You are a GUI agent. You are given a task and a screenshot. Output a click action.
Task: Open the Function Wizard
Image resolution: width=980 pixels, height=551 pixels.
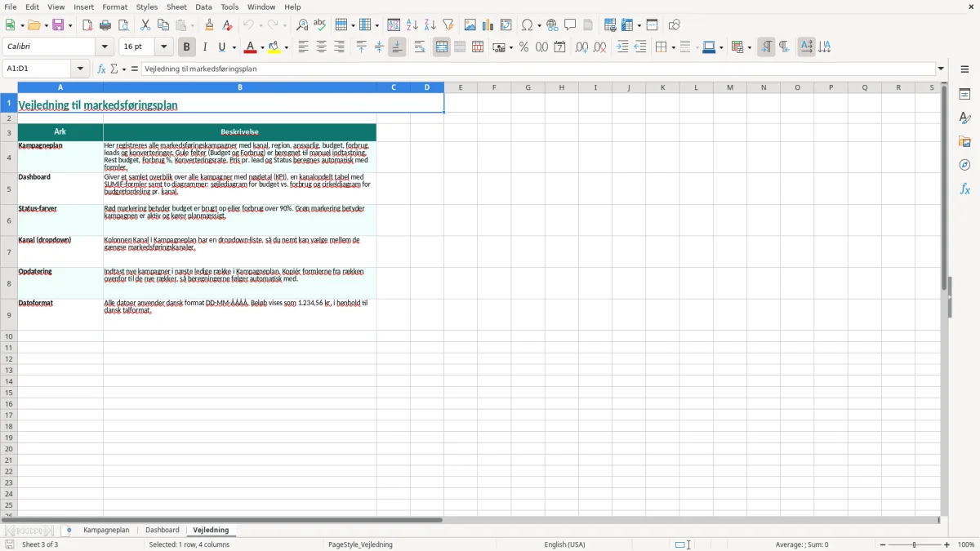(102, 69)
